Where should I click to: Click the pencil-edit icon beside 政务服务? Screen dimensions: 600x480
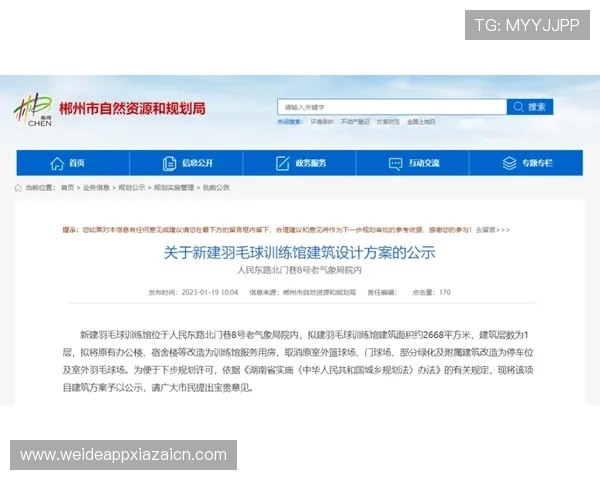tap(282, 163)
